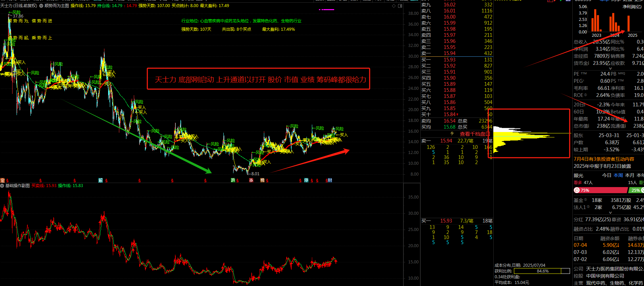Click the info icon next to 基金

[586, 200]
